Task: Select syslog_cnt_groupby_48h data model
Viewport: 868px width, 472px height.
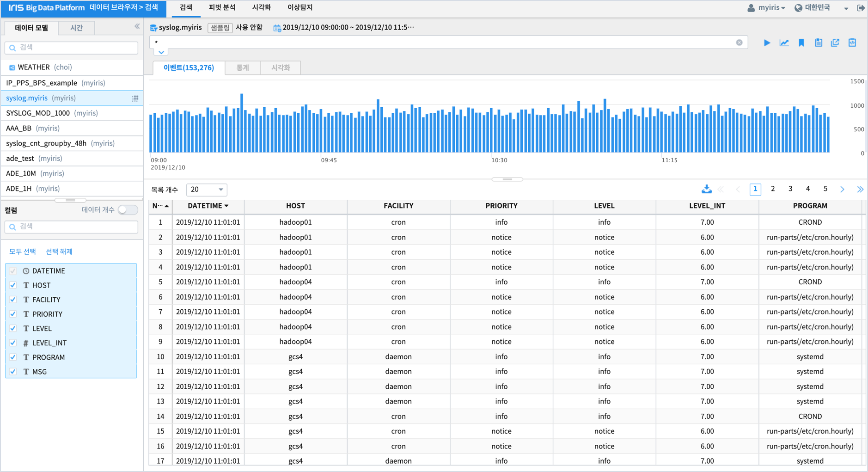Action: pos(72,143)
